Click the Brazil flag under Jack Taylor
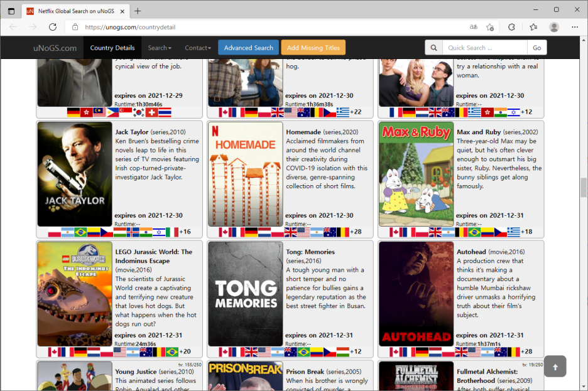 (x=80, y=232)
